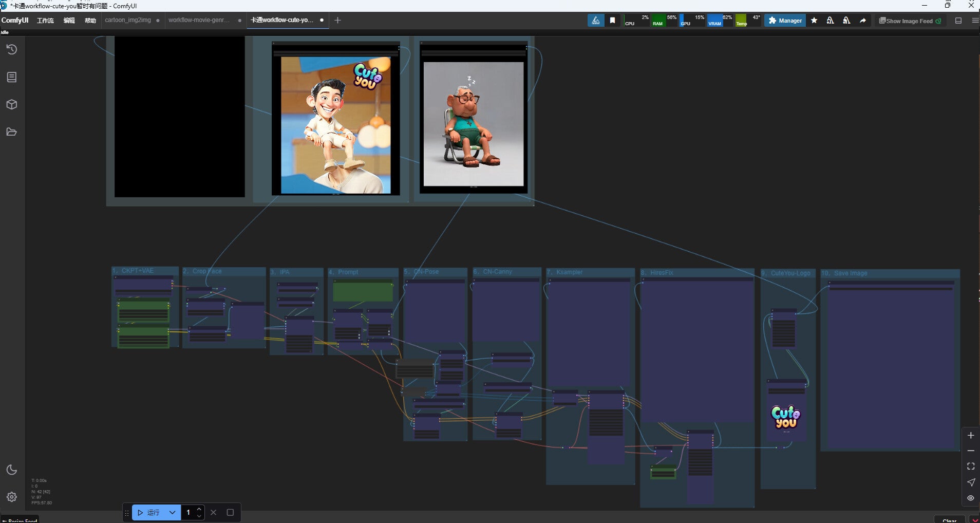
Task: Open the 工作流 menu
Action: [45, 21]
